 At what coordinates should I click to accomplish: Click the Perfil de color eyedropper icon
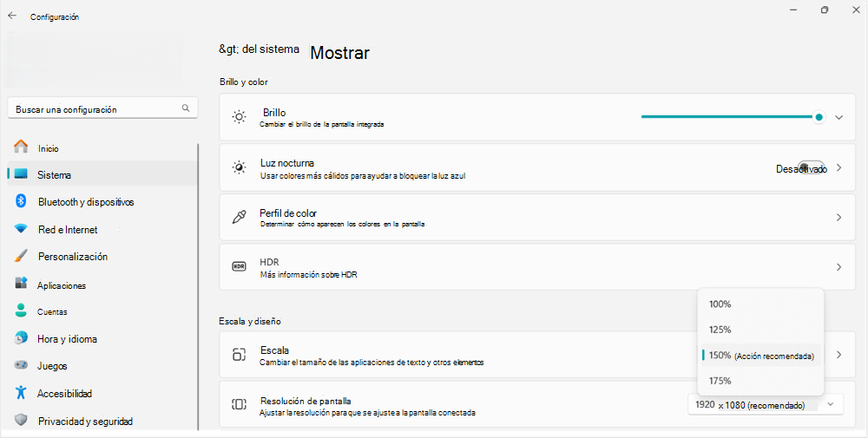239,218
